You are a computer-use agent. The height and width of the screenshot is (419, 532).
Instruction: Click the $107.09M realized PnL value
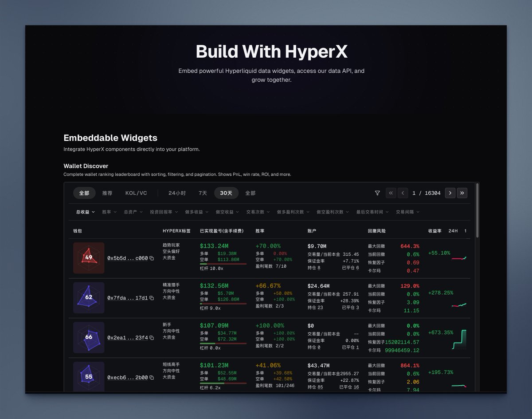pyautogui.click(x=214, y=325)
